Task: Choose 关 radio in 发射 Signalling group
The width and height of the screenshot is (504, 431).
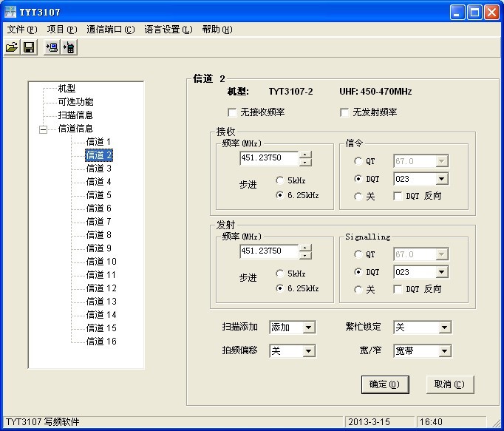Action: pos(358,290)
